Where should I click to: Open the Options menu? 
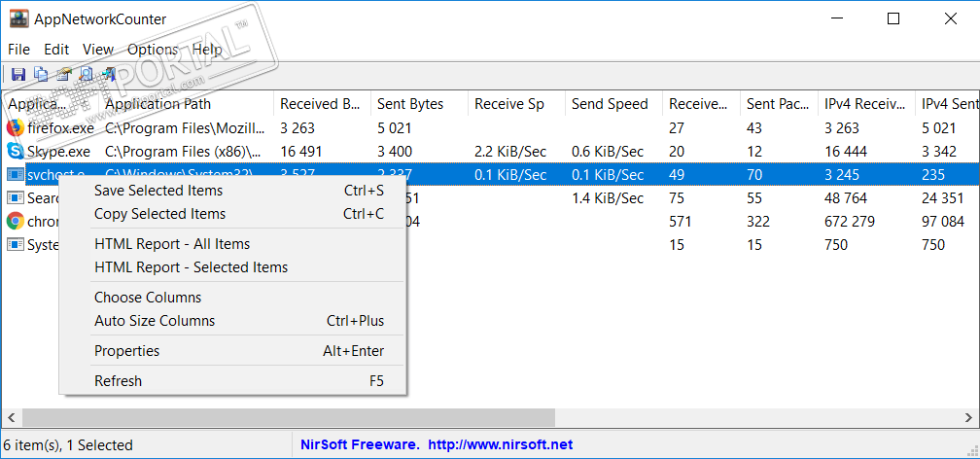153,50
